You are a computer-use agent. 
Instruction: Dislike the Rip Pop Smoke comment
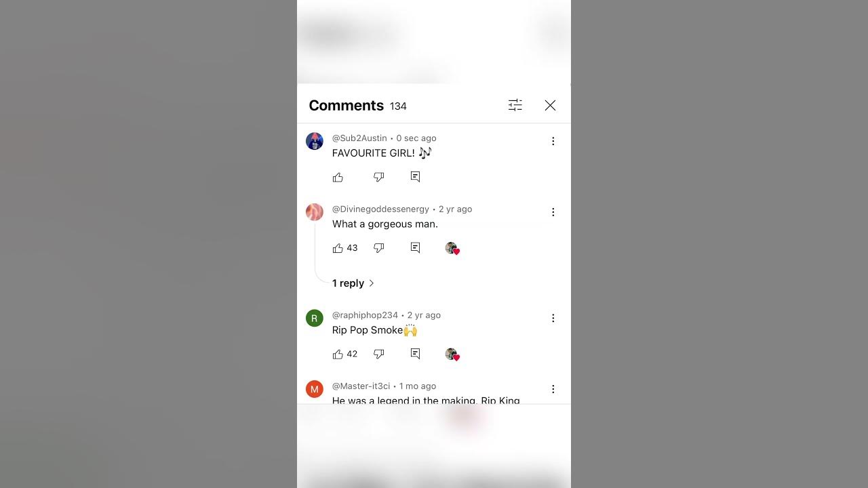379,354
